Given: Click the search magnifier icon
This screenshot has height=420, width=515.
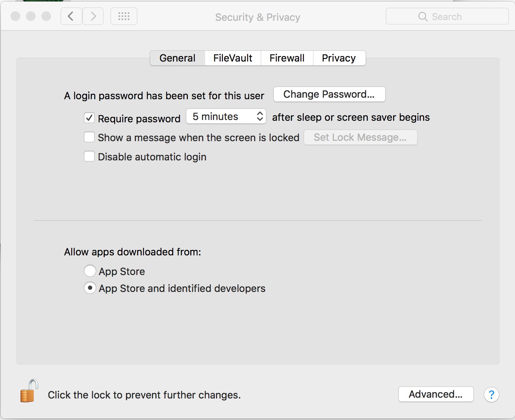Looking at the screenshot, I should point(423,17).
